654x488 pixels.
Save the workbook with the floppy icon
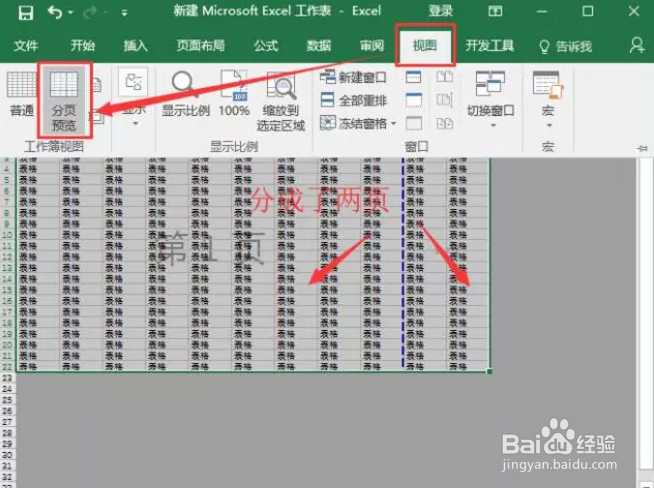tap(25, 13)
